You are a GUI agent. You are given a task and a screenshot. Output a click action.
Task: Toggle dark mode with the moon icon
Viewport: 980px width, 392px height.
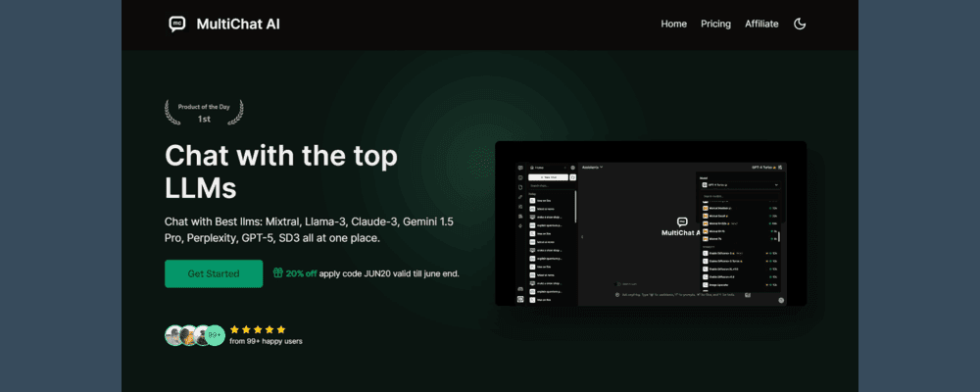(800, 24)
